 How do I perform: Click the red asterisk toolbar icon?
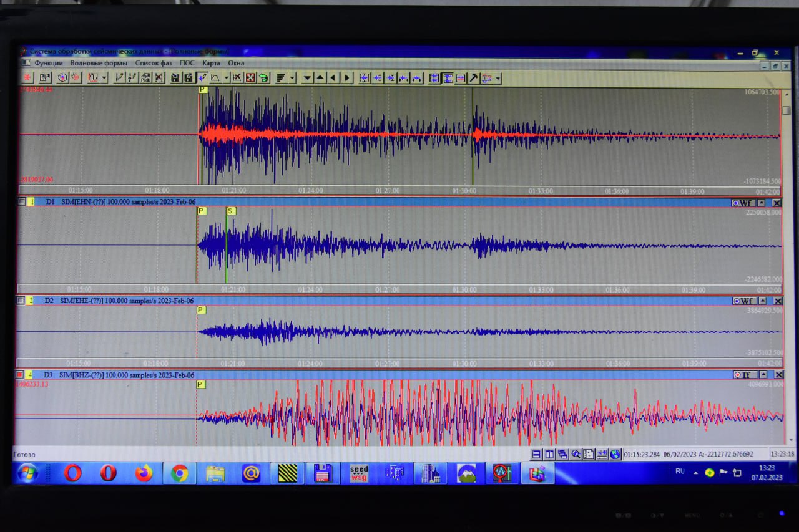(27, 78)
